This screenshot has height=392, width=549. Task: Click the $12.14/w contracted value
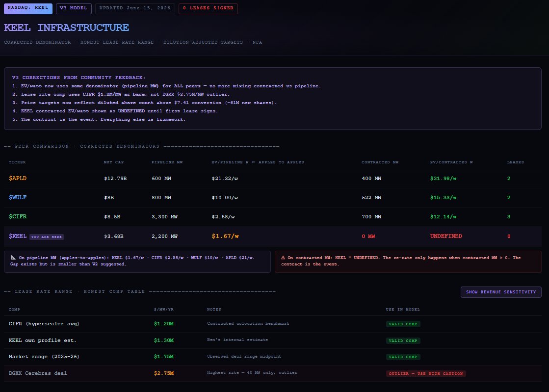pyautogui.click(x=443, y=217)
